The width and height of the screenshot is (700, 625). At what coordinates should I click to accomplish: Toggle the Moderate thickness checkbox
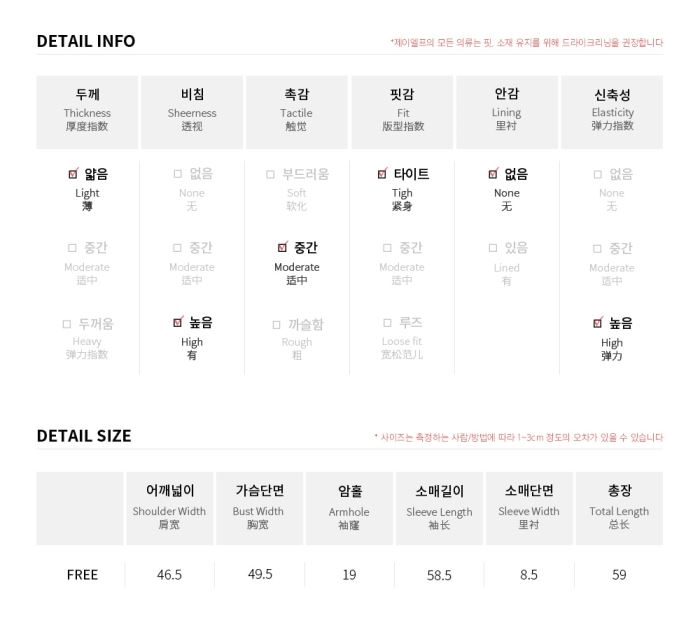[x=72, y=247]
